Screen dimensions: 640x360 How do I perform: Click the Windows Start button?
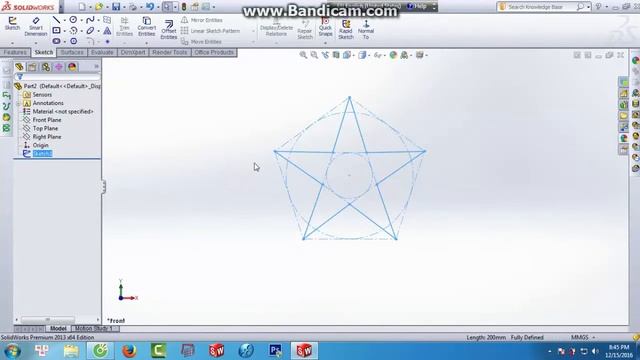tap(12, 351)
